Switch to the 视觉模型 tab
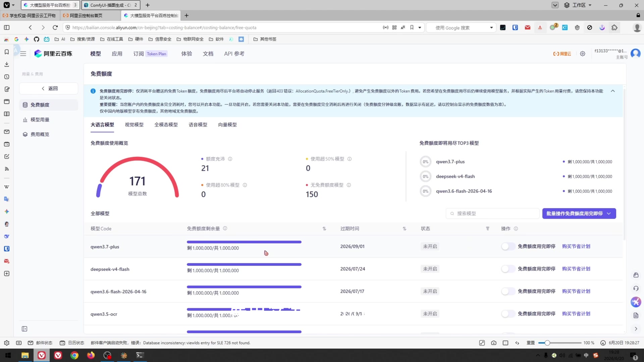This screenshot has height=362, width=644. point(134,125)
